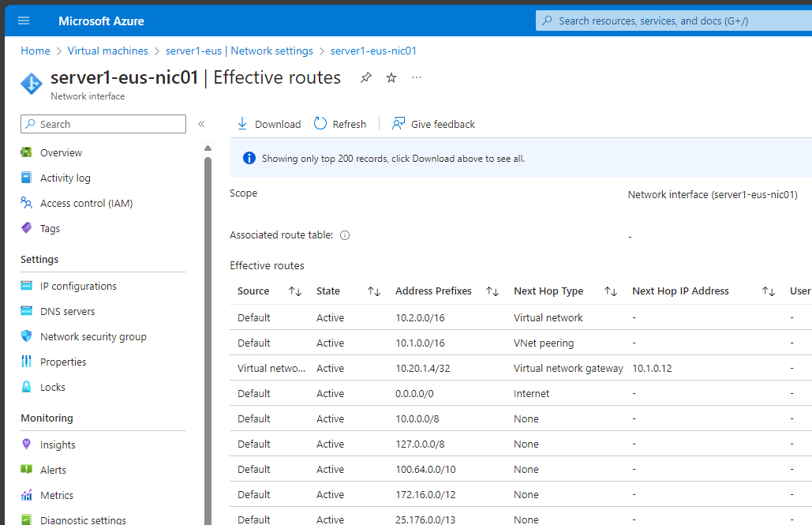Screen dimensions: 812x525
Task: Select address prefix 10.2.0.0/16 cell
Action: (420, 317)
